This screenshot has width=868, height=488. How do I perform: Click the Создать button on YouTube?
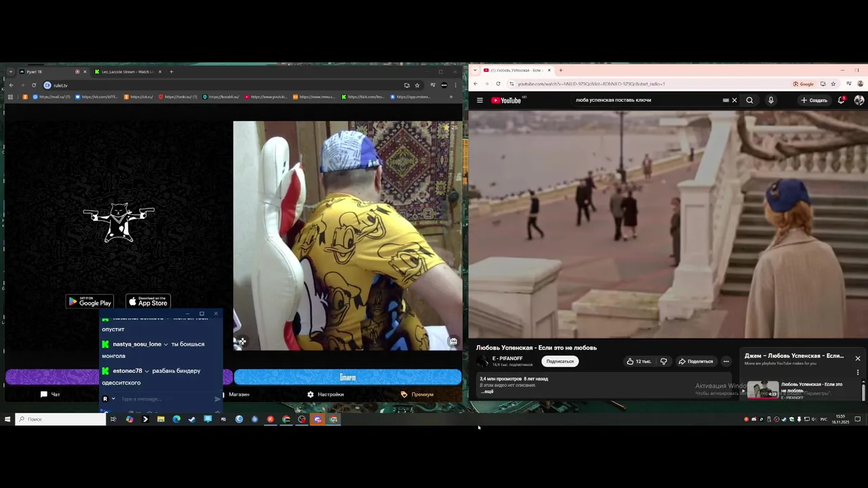point(814,100)
